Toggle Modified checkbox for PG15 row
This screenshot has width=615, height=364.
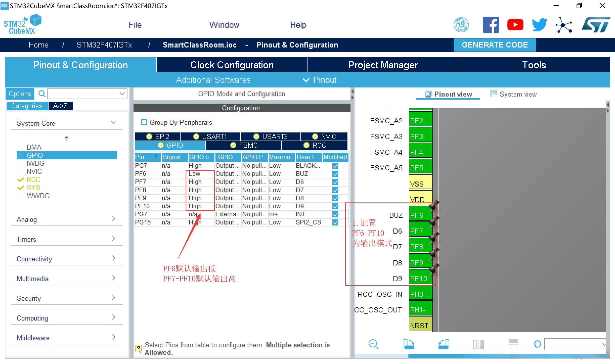pyautogui.click(x=335, y=222)
